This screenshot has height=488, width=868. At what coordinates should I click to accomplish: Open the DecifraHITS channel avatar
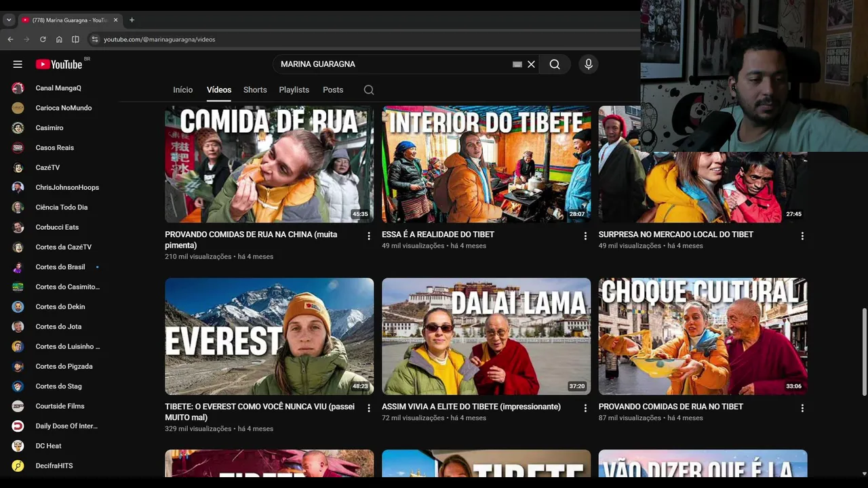click(18, 466)
